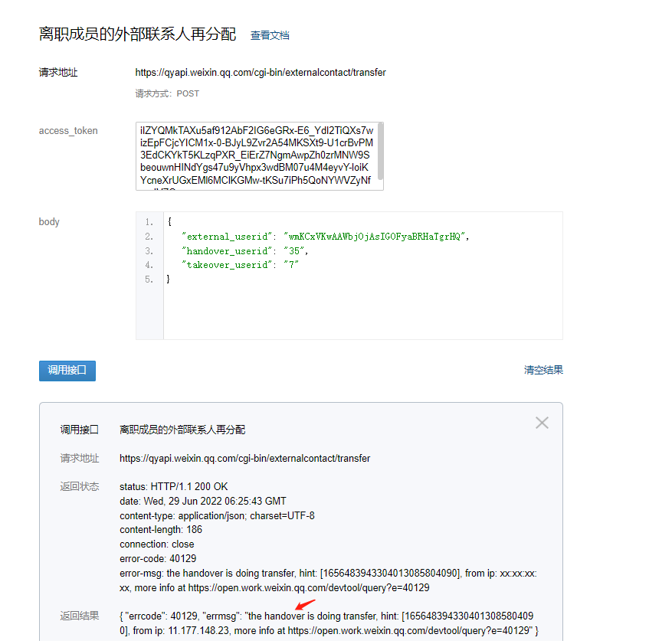Click the 返回结果 JSON errcode text
The image size is (672, 644).
[329, 623]
